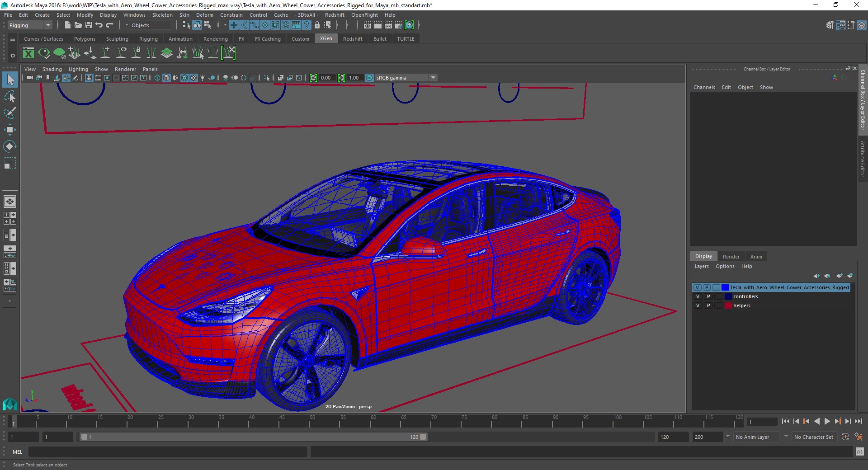Activate the Scale tool
Image resolution: width=868 pixels, height=470 pixels.
tap(10, 163)
